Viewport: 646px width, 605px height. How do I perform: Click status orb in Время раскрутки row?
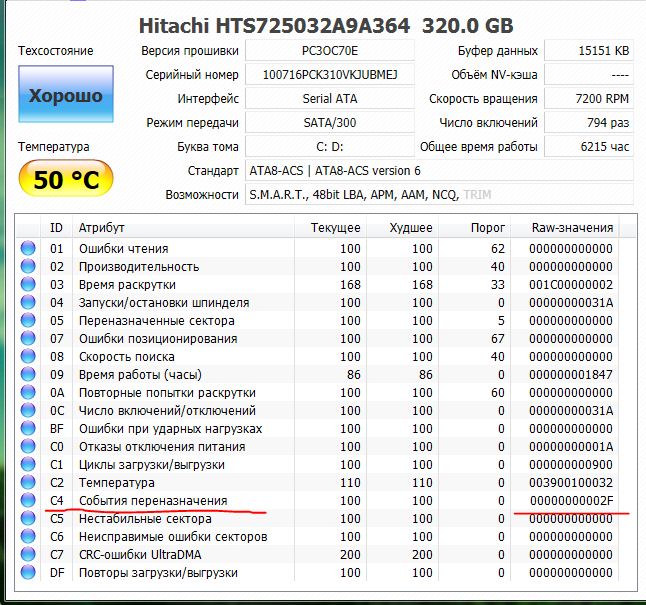[28, 284]
